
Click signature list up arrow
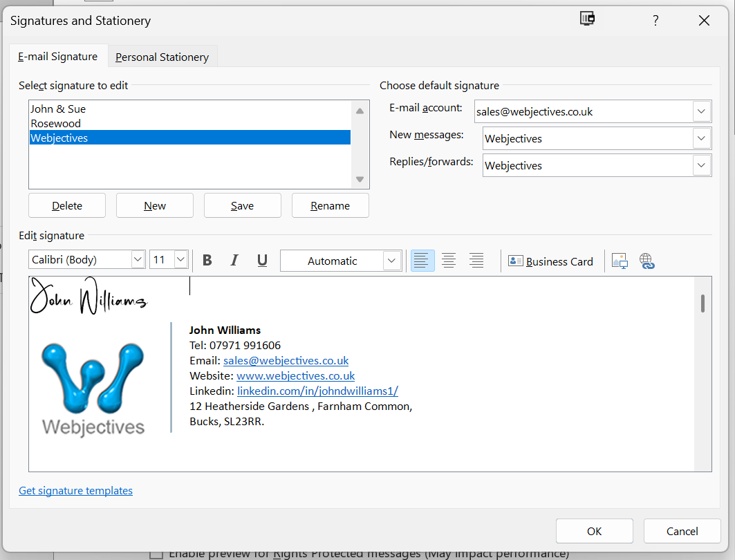pyautogui.click(x=360, y=111)
